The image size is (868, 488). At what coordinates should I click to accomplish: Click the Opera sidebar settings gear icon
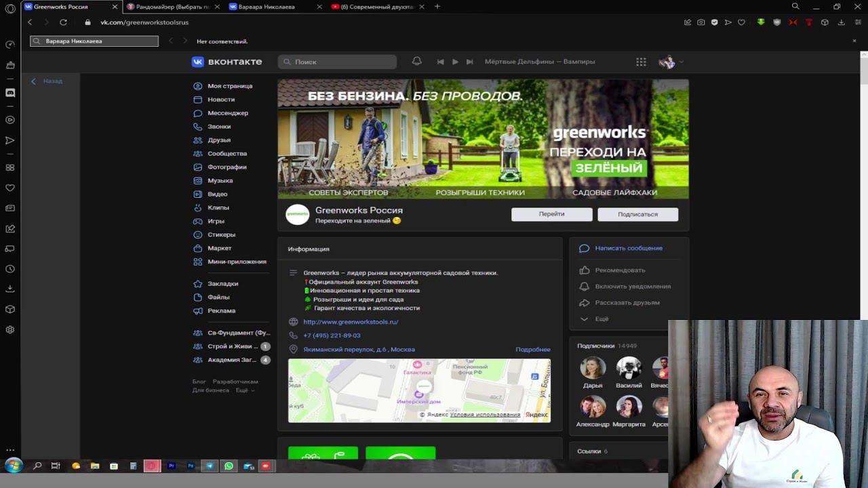(10, 330)
